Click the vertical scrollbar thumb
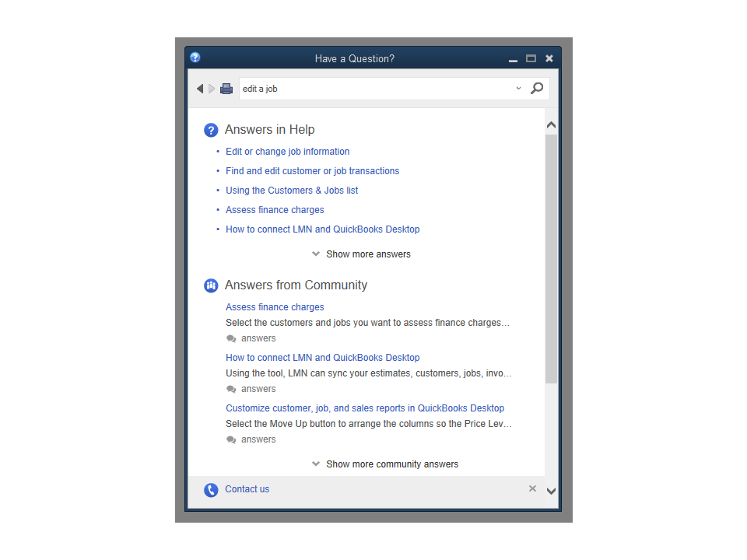 click(x=551, y=258)
